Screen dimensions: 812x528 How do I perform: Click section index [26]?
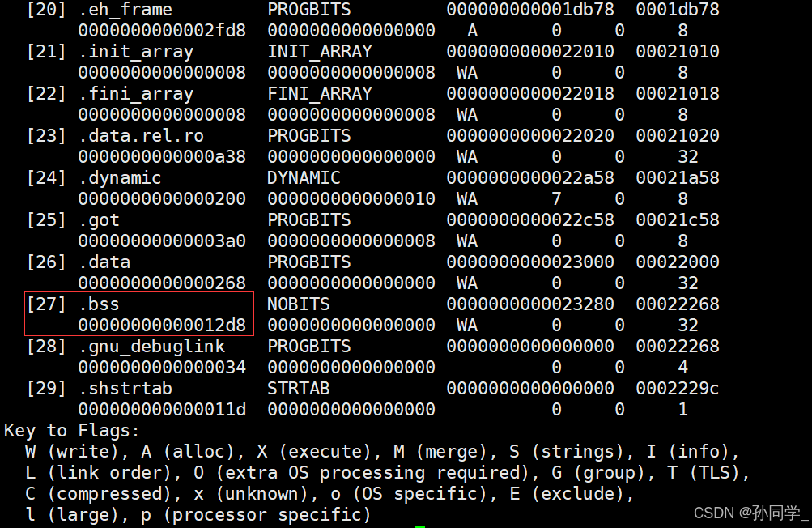(x=46, y=262)
